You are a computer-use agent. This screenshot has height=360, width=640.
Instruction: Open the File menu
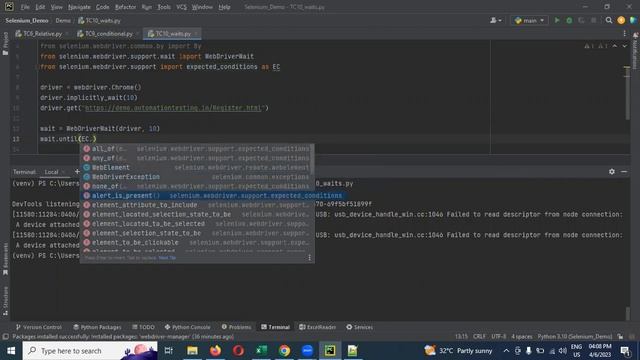point(25,7)
